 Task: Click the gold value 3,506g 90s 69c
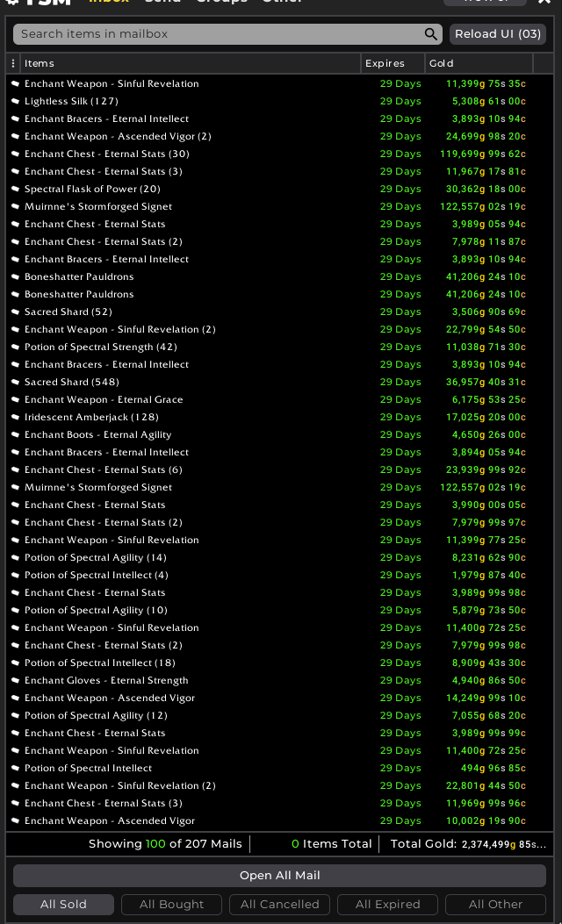[x=489, y=312]
